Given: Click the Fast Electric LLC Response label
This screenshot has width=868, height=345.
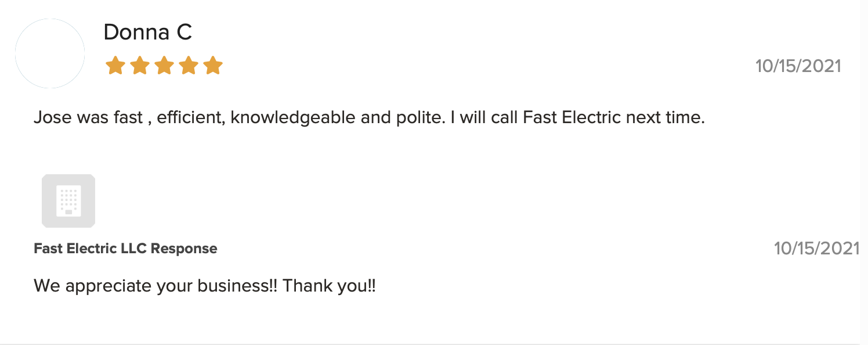Looking at the screenshot, I should point(125,249).
